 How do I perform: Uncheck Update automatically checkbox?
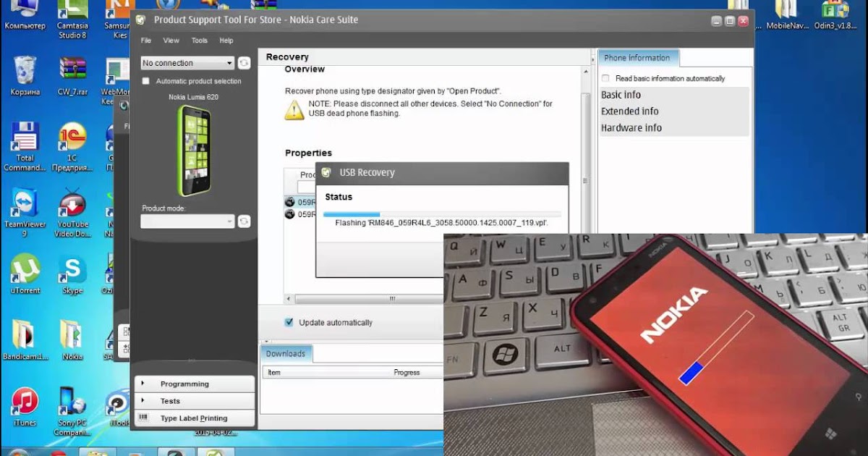(x=289, y=322)
